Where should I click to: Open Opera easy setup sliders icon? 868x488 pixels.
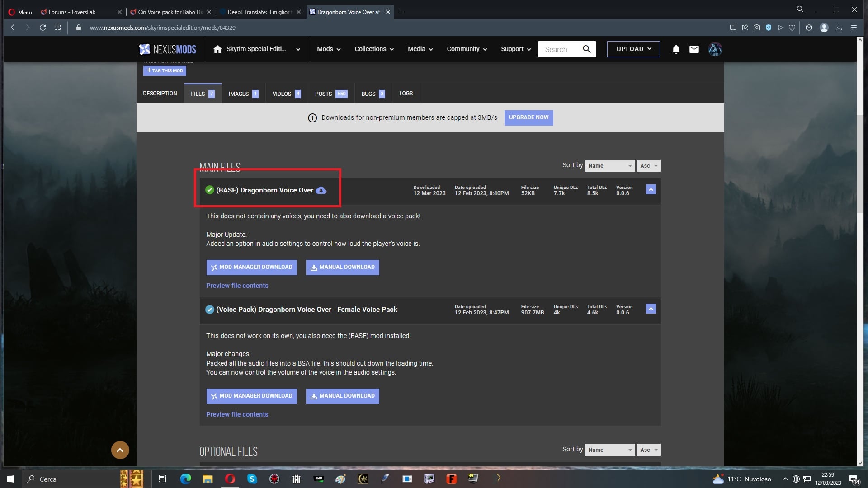coord(854,28)
